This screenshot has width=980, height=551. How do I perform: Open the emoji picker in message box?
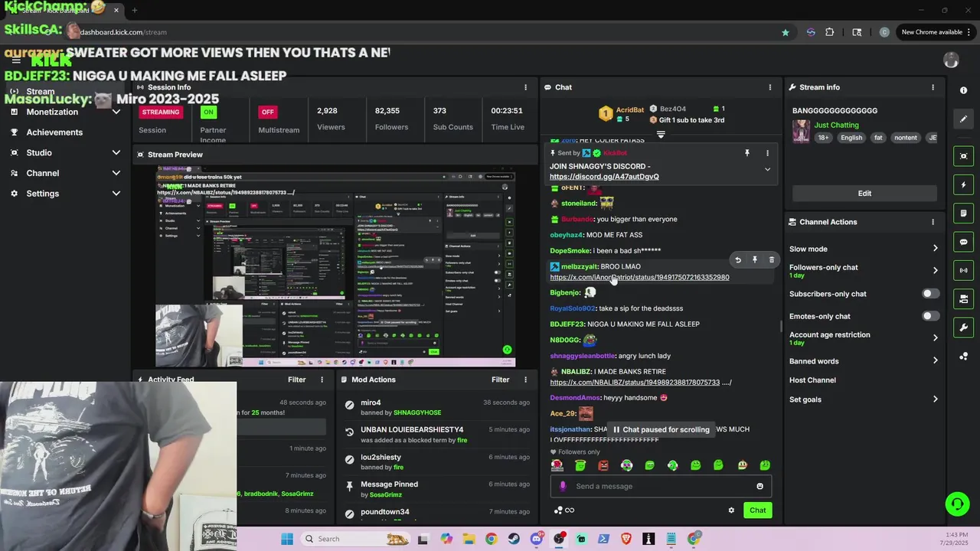759,486
